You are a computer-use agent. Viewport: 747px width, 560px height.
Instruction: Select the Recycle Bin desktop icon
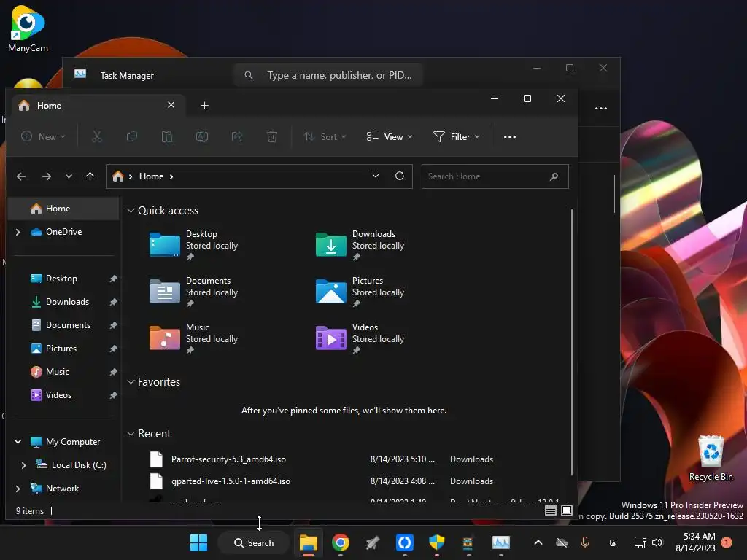pyautogui.click(x=711, y=458)
